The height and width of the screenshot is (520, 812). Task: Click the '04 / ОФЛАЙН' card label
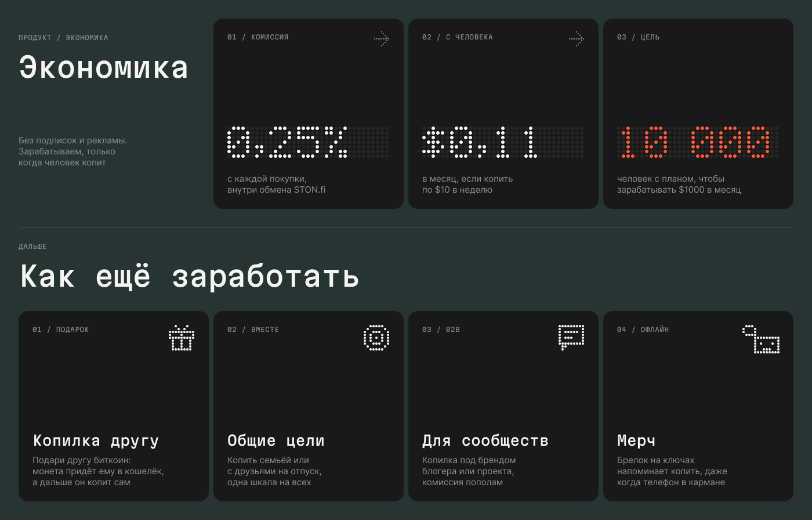643,330
